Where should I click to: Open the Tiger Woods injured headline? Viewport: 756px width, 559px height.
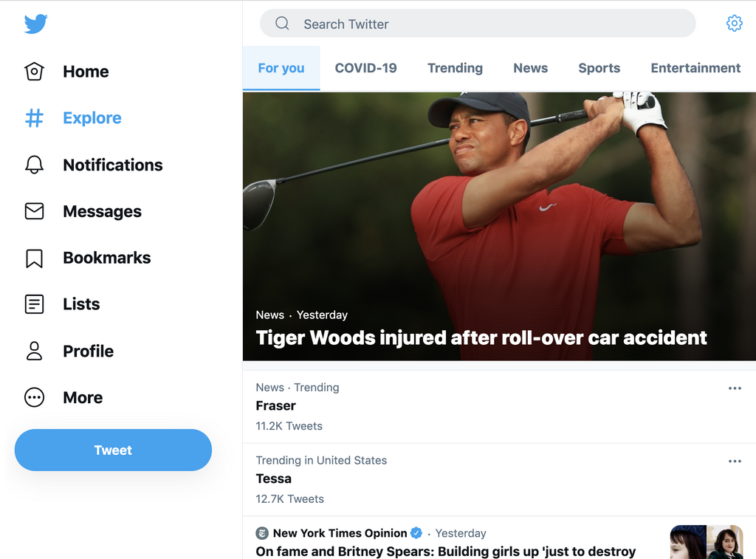[481, 338]
